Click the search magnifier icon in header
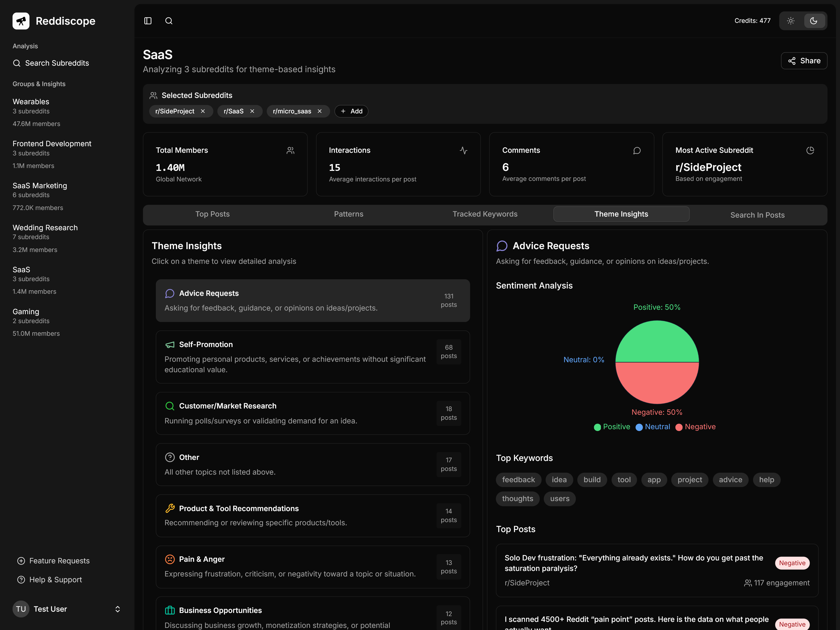840x630 pixels. 169,21
